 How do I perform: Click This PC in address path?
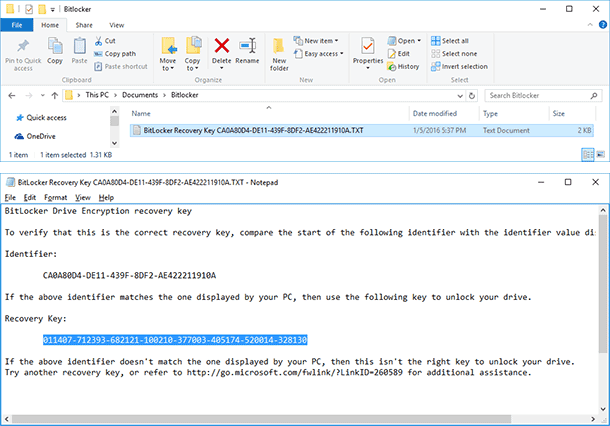[x=97, y=95]
